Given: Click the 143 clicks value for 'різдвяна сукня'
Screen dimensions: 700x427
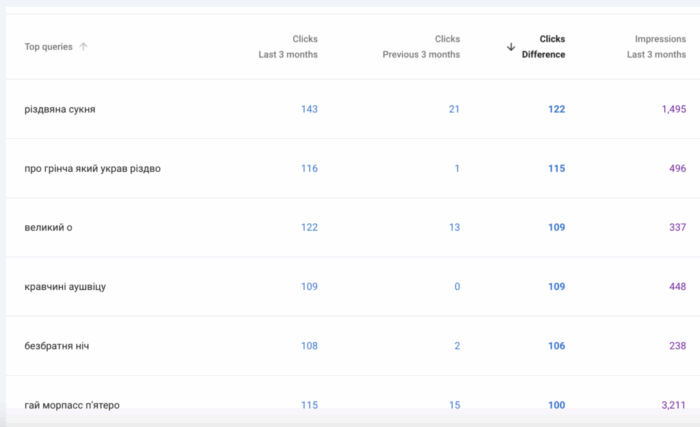Looking at the screenshot, I should click(x=309, y=109).
